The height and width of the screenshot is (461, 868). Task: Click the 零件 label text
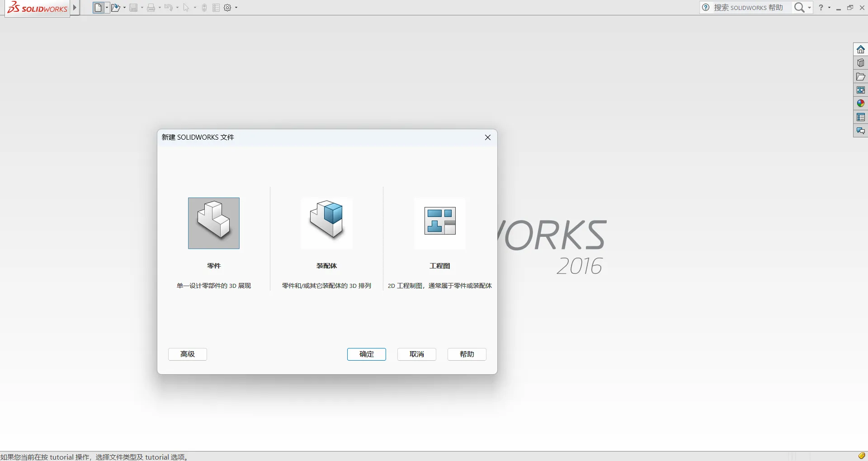pos(214,266)
